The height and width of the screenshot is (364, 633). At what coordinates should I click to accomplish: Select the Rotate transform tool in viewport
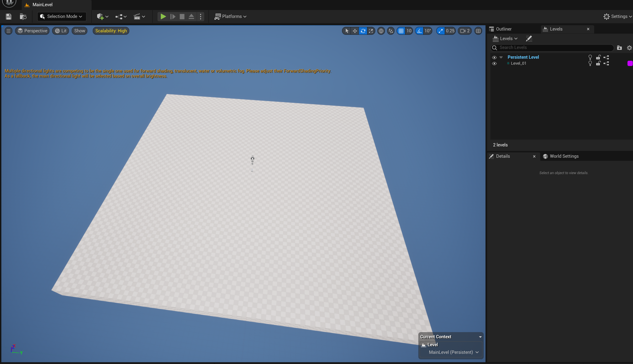pyautogui.click(x=363, y=31)
